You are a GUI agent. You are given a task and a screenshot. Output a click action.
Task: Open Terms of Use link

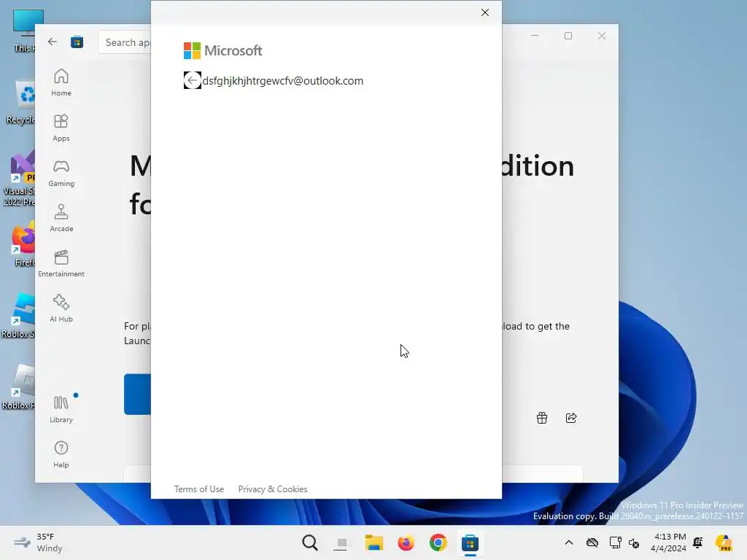198,489
